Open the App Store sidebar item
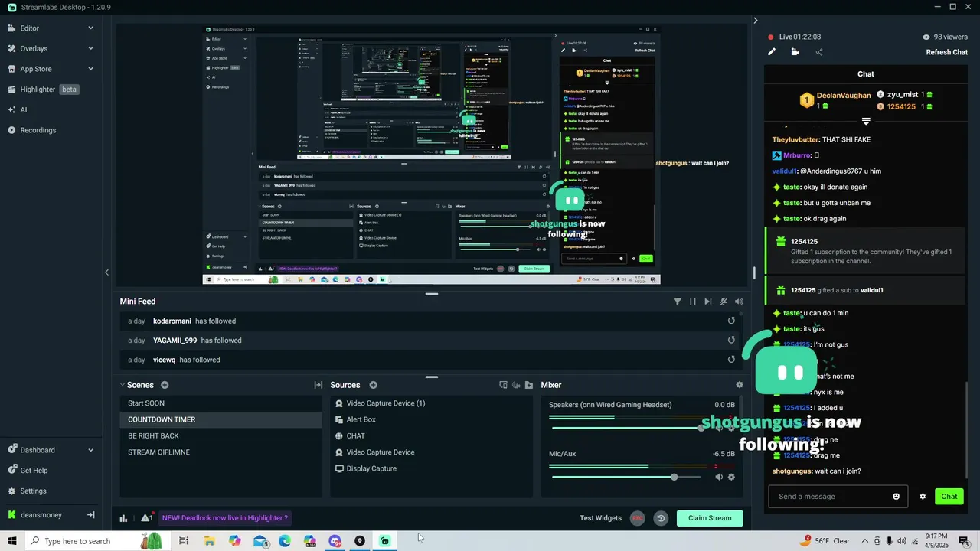Image resolution: width=980 pixels, height=551 pixels. click(36, 69)
